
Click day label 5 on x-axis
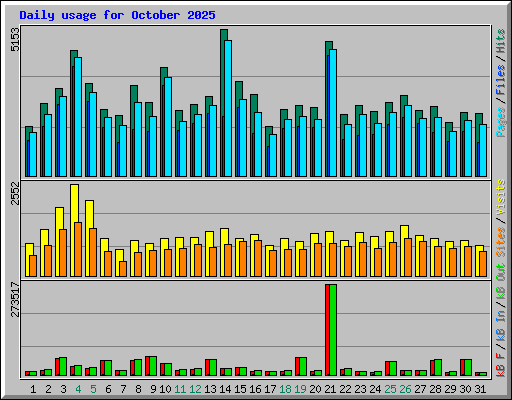(93, 389)
